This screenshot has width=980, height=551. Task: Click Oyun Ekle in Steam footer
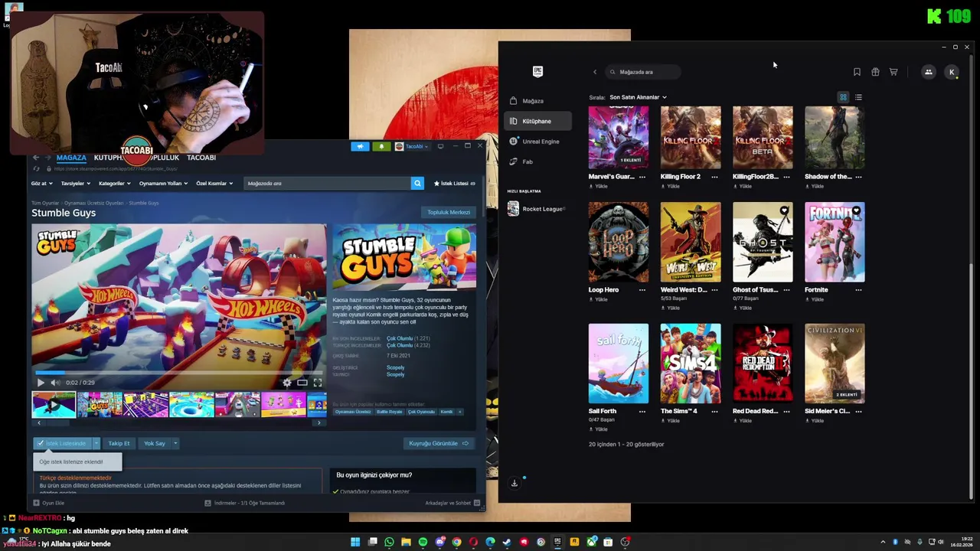(x=49, y=503)
